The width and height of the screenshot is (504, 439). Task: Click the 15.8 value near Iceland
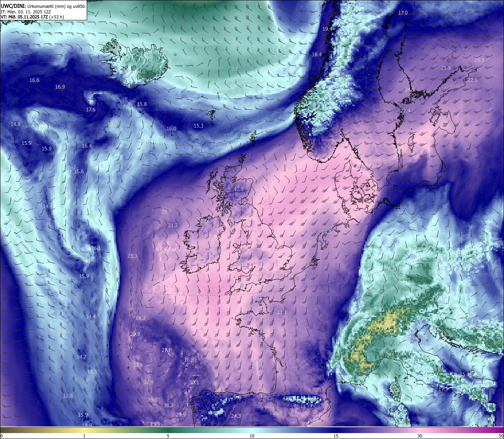tap(142, 104)
